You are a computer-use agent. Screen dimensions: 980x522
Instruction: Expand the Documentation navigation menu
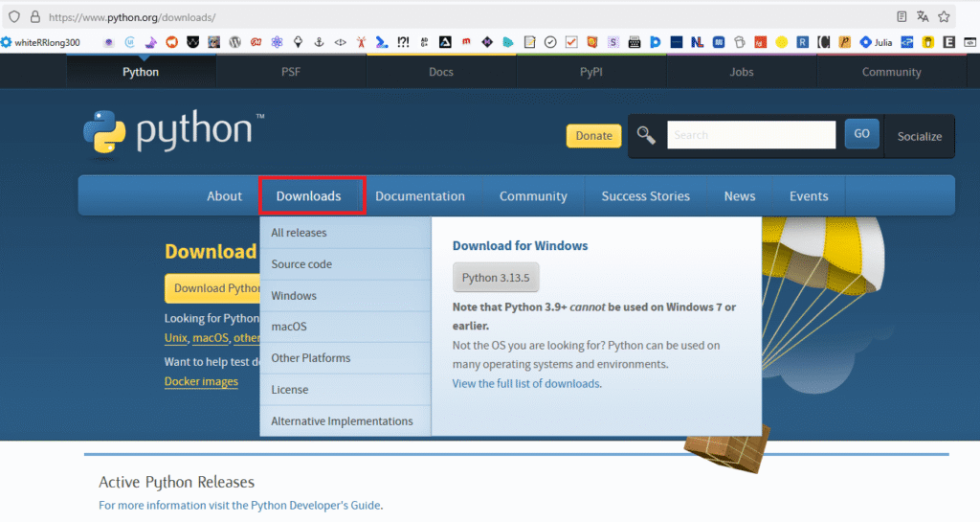419,195
